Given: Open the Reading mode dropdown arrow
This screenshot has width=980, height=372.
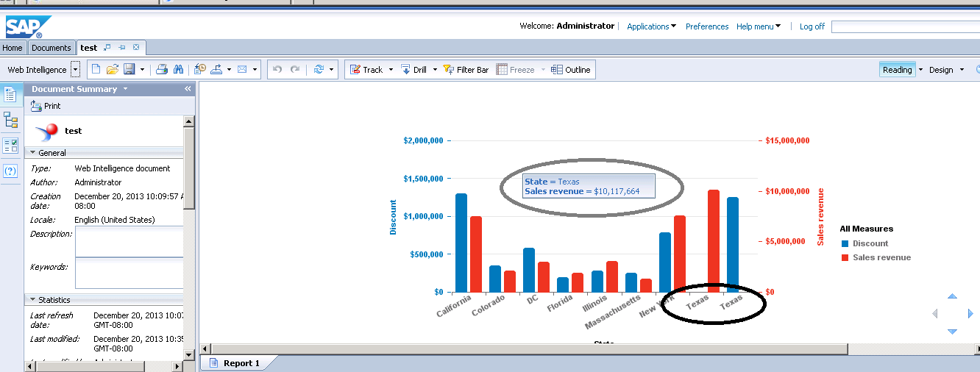Looking at the screenshot, I should click(x=920, y=71).
